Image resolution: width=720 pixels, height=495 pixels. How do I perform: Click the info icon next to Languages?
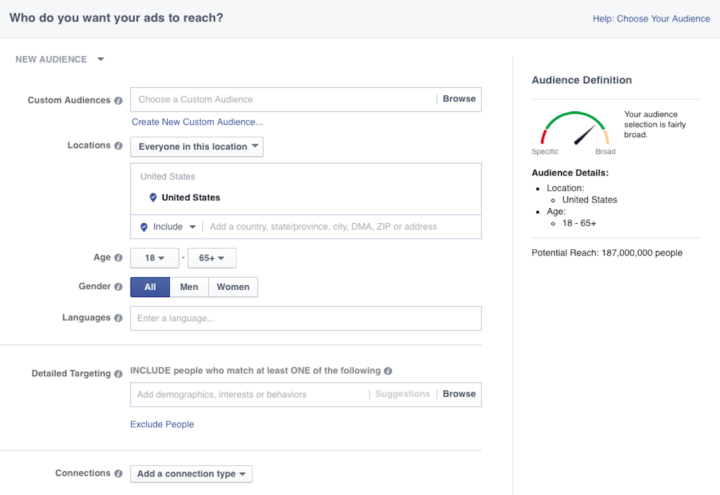point(119,318)
